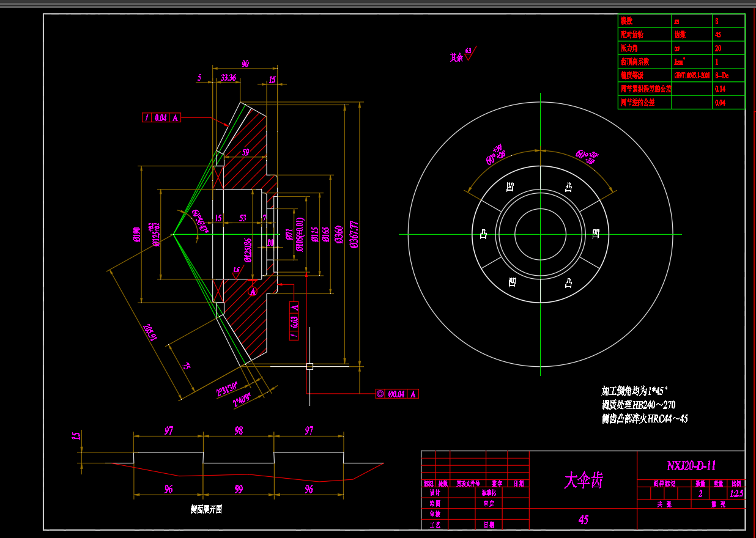Click the 0.03 A runout tolerance frame
Screen dimensions: 756x538
[x=294, y=321]
